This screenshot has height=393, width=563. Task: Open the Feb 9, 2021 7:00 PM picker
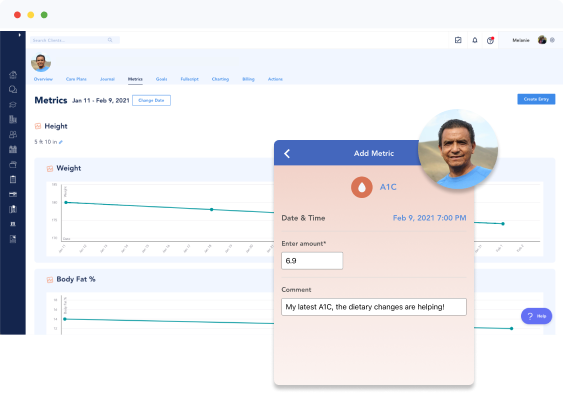click(429, 218)
